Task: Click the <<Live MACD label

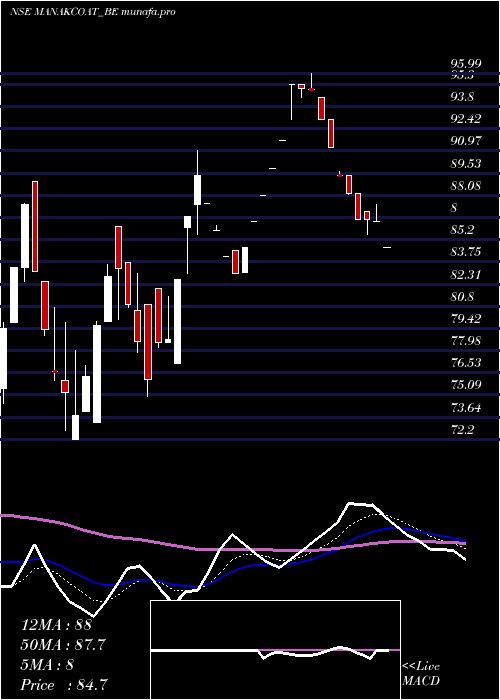Action: click(x=421, y=674)
